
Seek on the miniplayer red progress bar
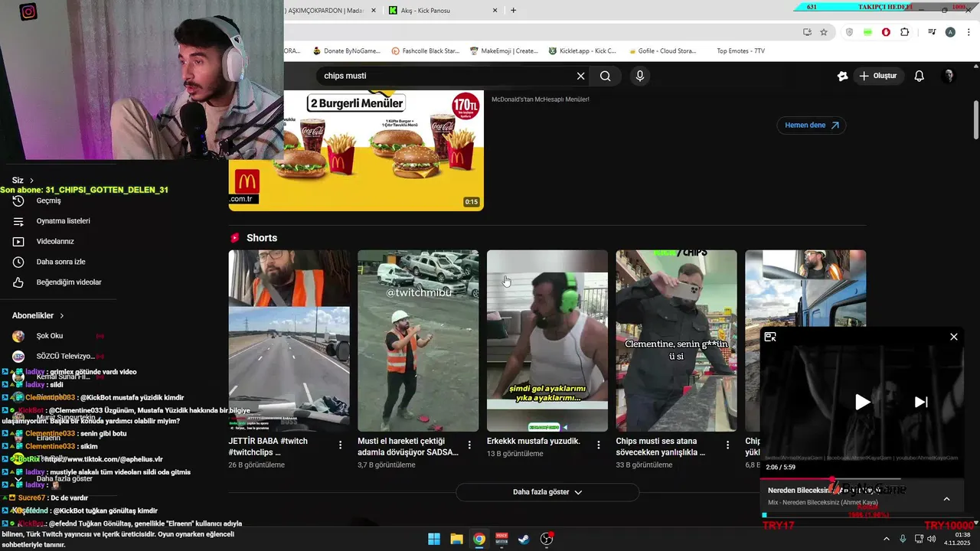coord(862,479)
